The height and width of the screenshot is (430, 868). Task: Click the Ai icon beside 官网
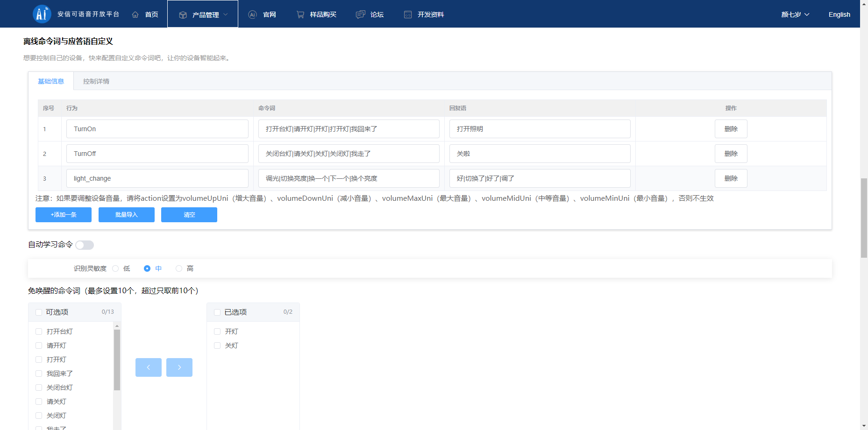pos(253,14)
